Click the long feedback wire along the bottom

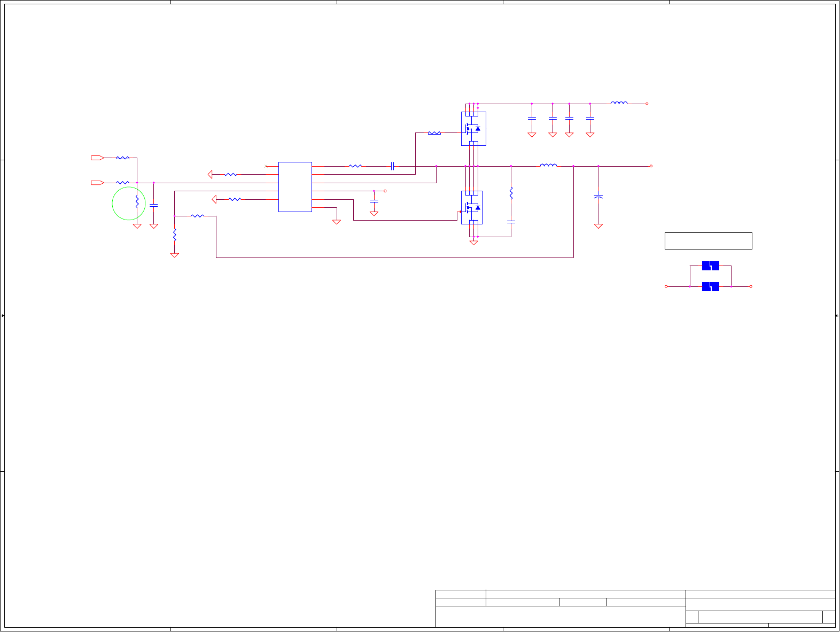[395, 258]
